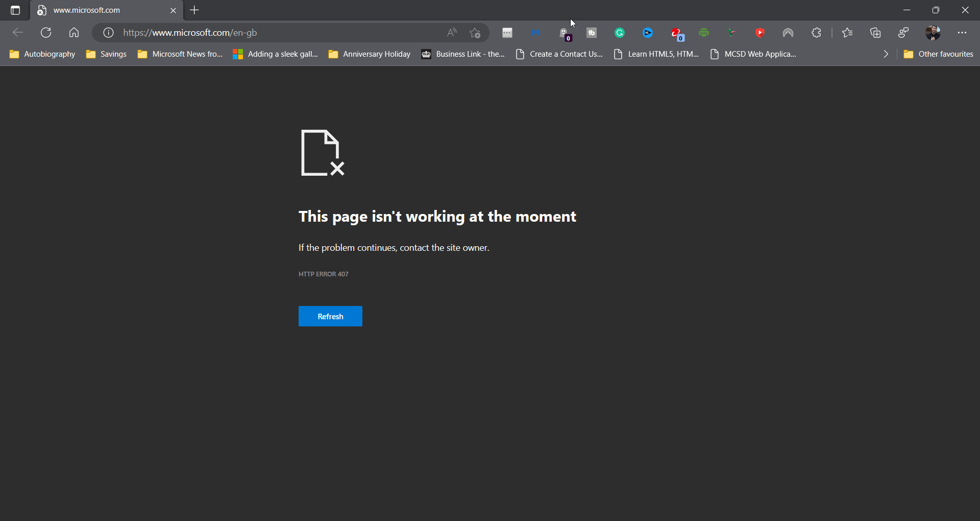Screen dimensions: 980x521
Task: Open the grey dotted extension icon
Action: (507, 33)
